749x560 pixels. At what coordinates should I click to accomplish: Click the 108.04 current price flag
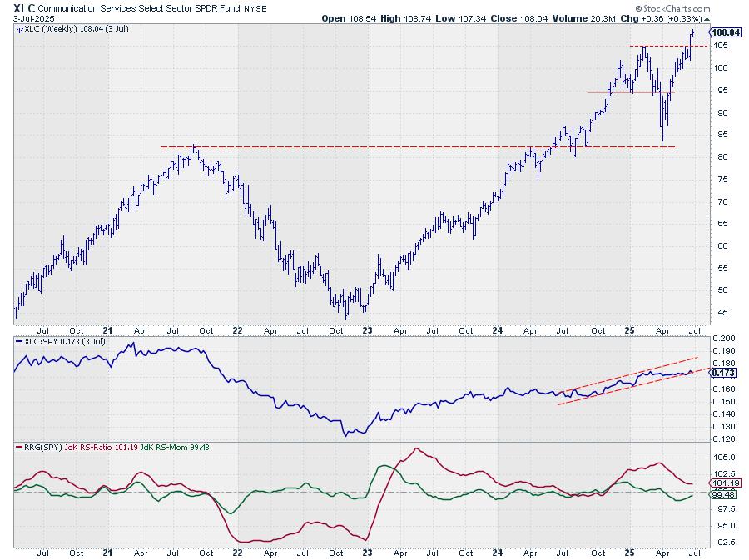(x=726, y=32)
